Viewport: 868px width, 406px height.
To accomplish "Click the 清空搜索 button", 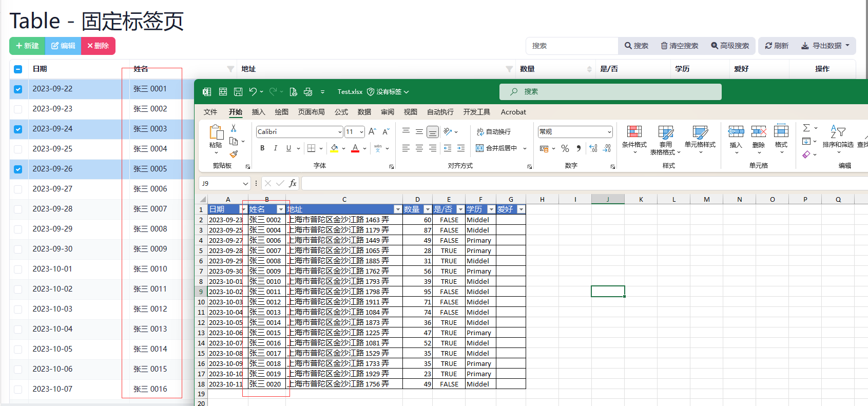I will 680,46.
